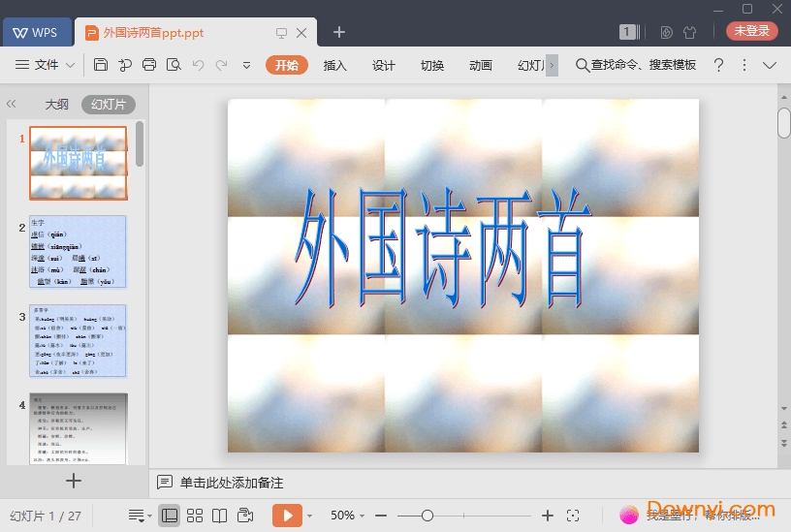The image size is (791, 532).
Task: Select slide 2 thumbnail with 生字
Action: (x=79, y=252)
